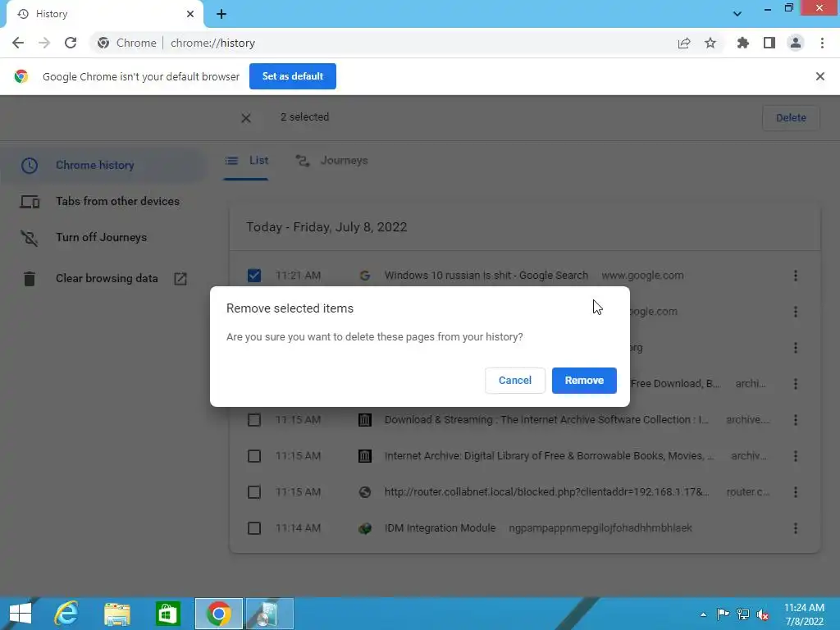Screen dimensions: 840x630
Task: Uncheck the Windows 10 russian search entry
Action: 254,276
